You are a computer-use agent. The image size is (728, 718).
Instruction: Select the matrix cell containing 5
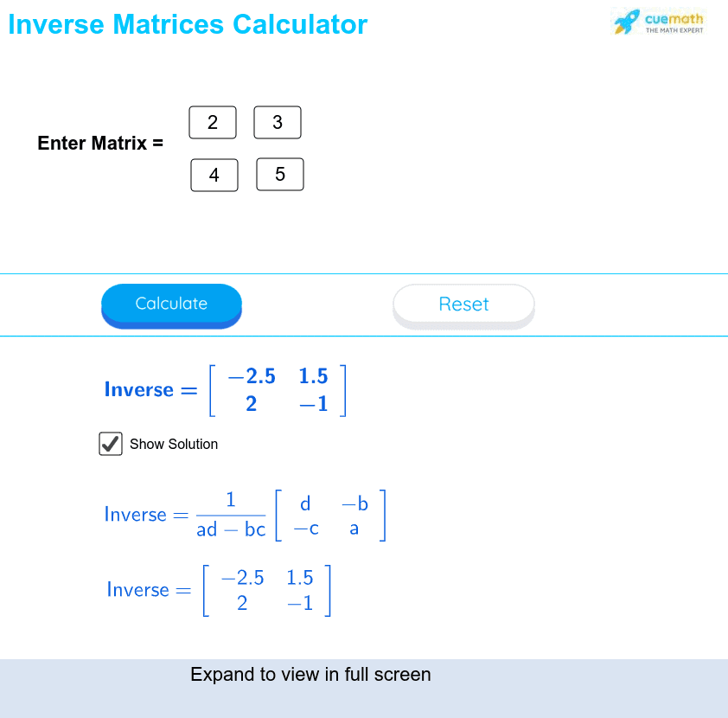click(280, 174)
